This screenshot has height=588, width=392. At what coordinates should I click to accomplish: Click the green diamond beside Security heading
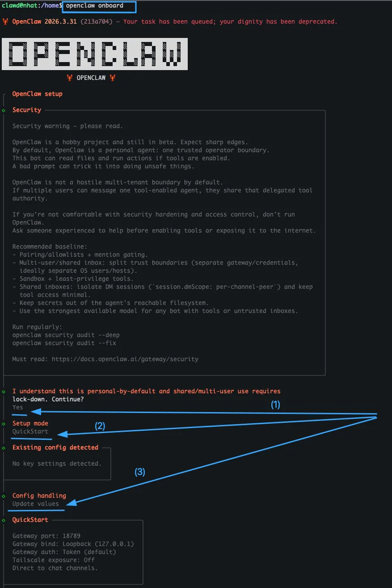(4, 110)
